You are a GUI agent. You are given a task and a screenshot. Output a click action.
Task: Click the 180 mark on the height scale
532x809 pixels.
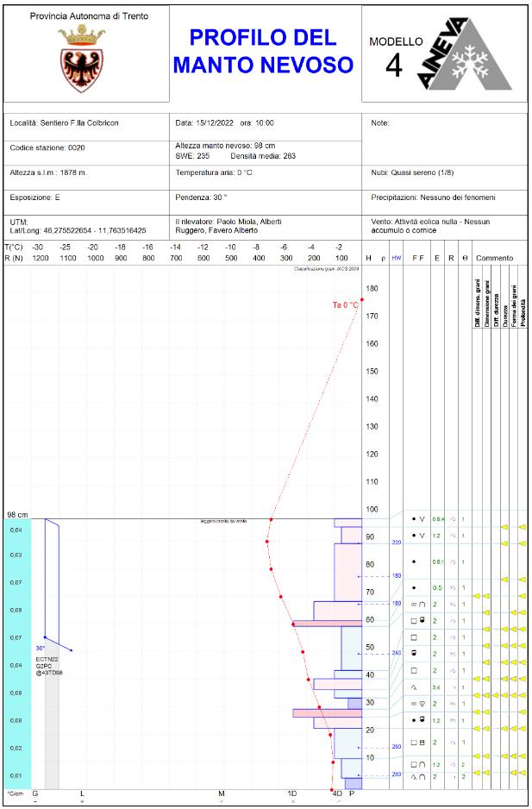click(x=372, y=288)
